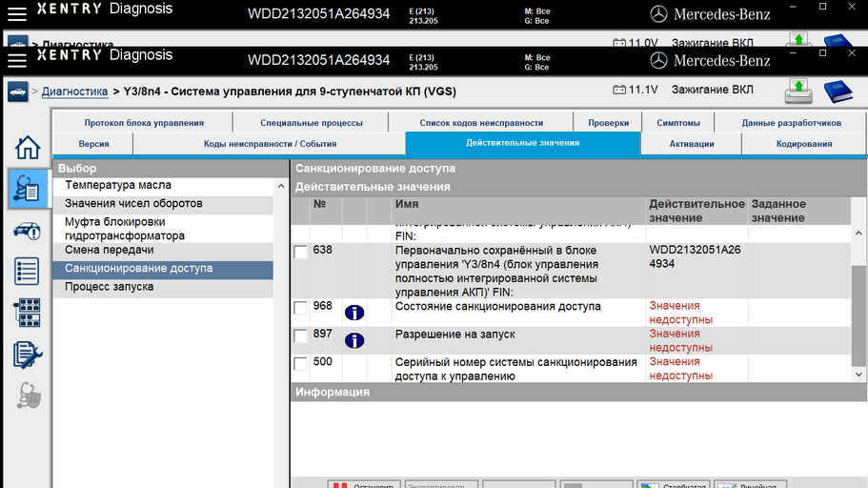The width and height of the screenshot is (868, 488).
Task: Open Симптомы tab
Action: pos(678,123)
